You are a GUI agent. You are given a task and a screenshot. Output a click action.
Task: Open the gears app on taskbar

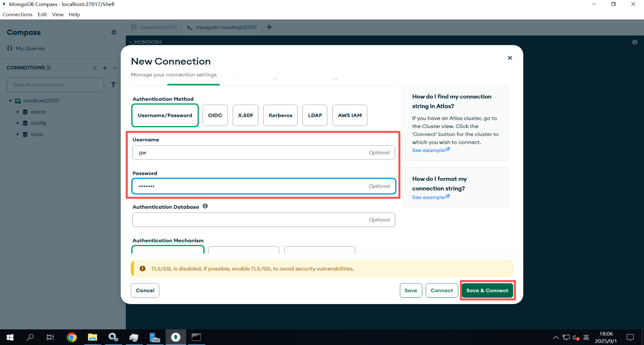[x=113, y=337]
